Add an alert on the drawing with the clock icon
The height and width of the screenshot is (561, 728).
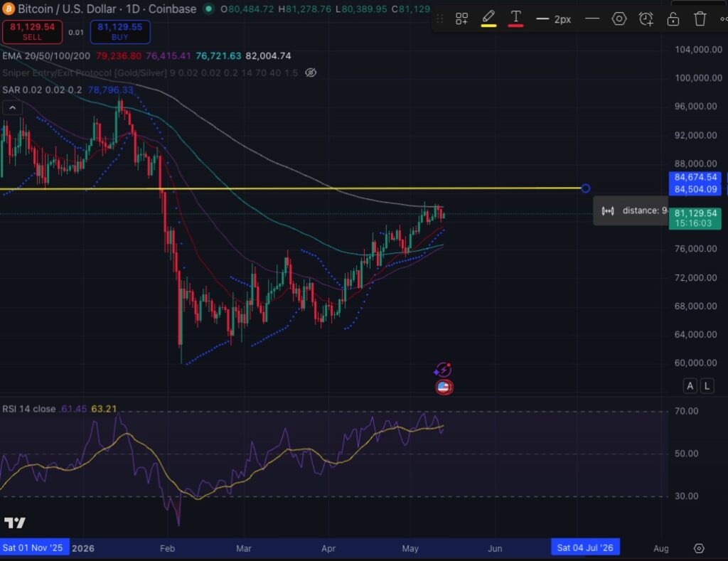pos(646,19)
